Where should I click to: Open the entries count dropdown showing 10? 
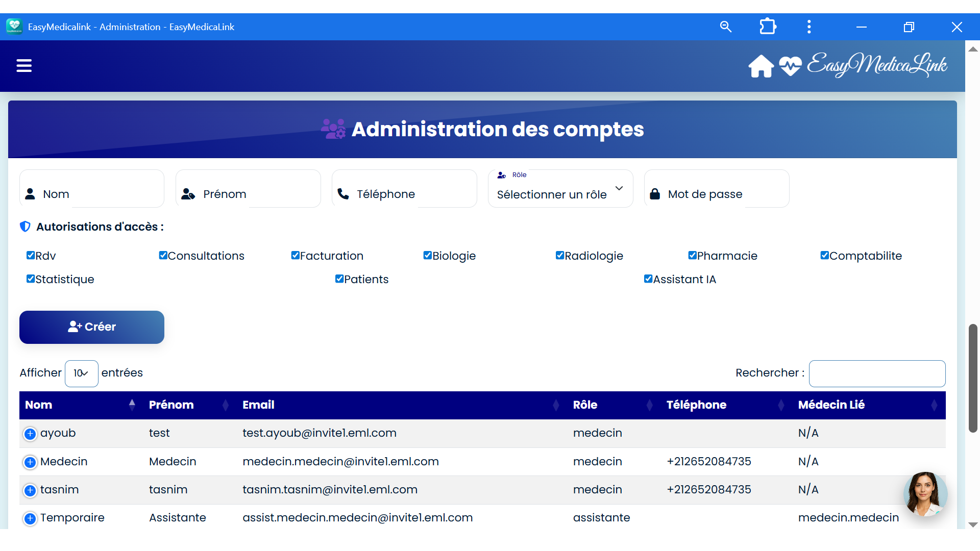[x=81, y=373]
